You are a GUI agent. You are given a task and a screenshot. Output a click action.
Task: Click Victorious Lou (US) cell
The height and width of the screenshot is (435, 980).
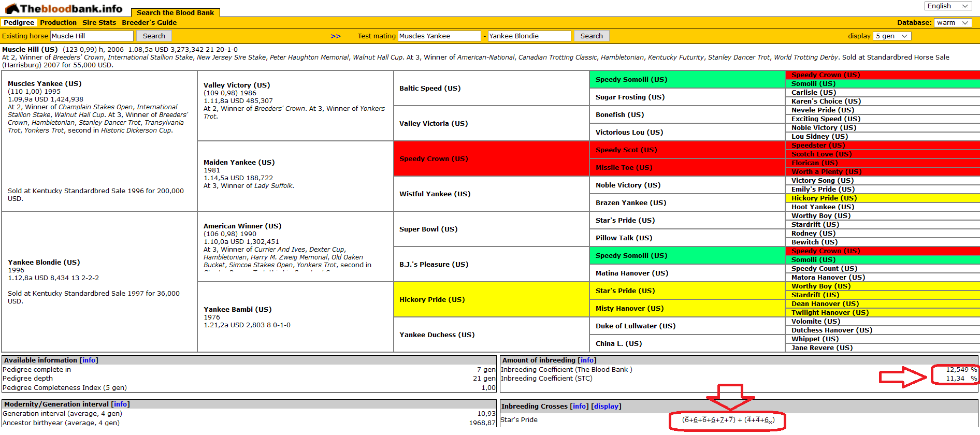[687, 132]
